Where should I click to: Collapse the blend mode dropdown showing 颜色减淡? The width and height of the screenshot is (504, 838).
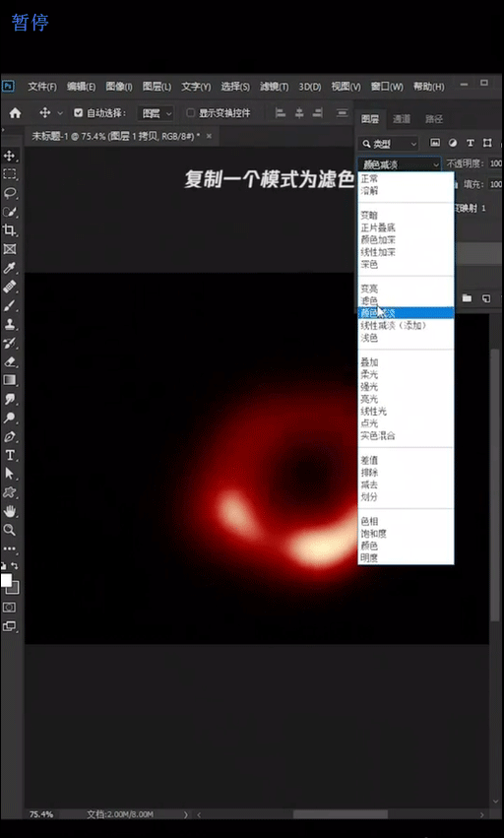tap(400, 164)
